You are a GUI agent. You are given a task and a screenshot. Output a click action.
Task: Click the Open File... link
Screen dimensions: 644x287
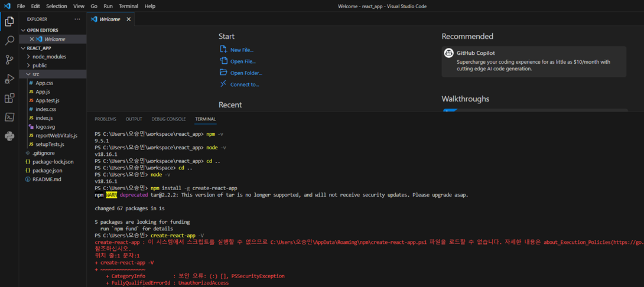tap(243, 61)
